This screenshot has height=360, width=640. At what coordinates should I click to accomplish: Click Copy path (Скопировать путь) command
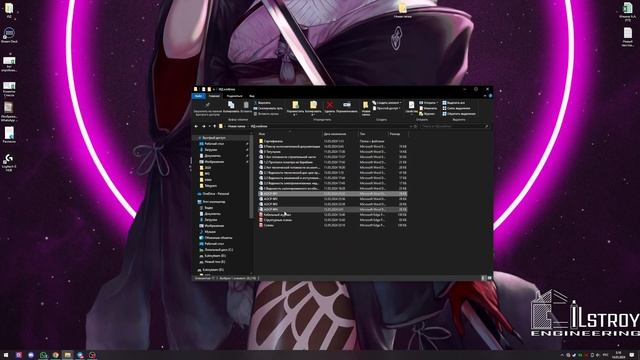pyautogui.click(x=268, y=108)
